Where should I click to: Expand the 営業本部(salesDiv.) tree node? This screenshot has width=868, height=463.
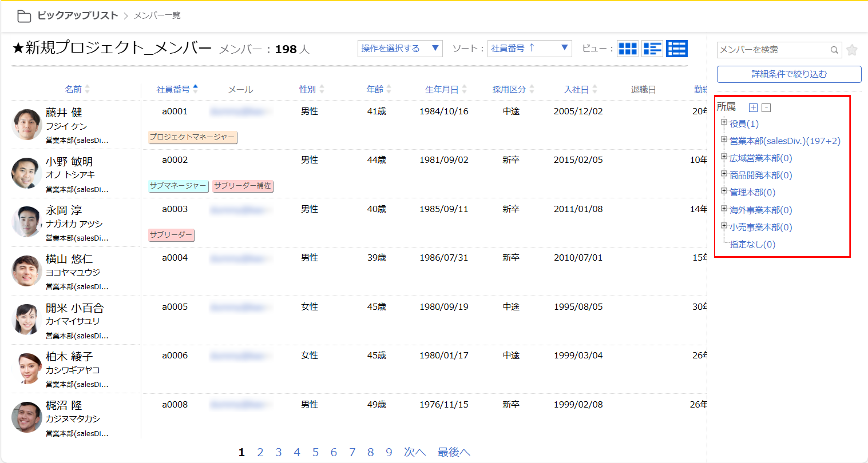724,139
